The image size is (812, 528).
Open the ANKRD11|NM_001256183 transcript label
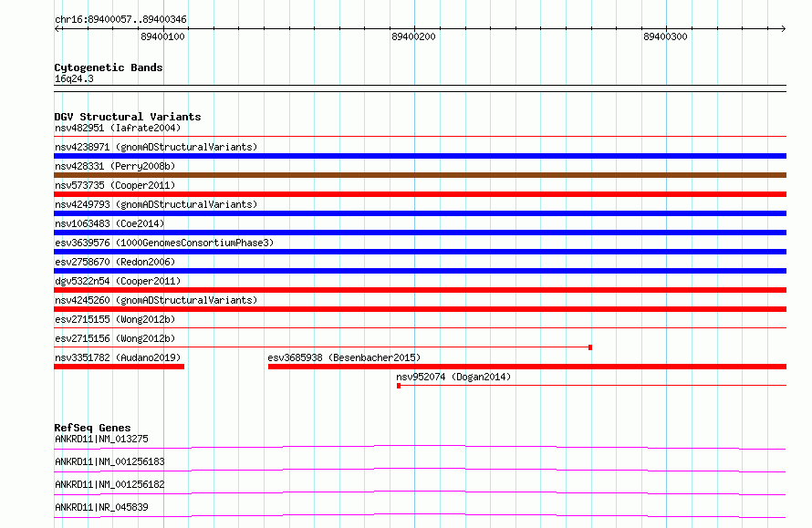pyautogui.click(x=109, y=461)
